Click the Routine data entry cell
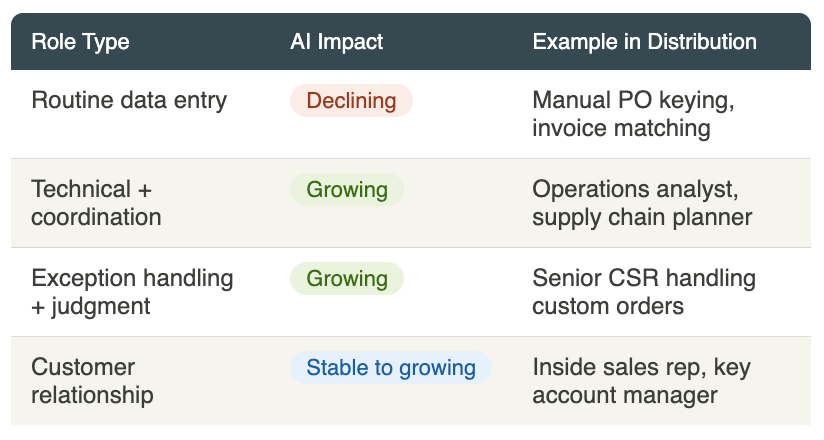Screen dimensions: 824x440 129,101
